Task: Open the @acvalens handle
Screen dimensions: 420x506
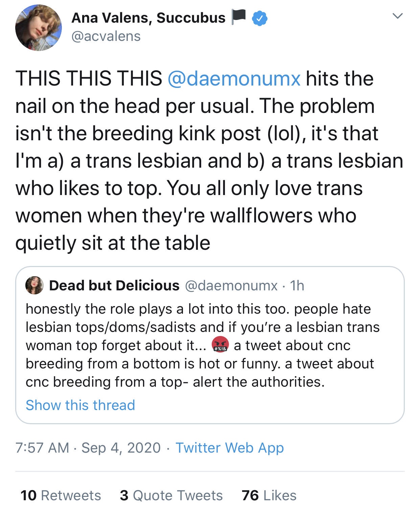Action: pos(106,36)
